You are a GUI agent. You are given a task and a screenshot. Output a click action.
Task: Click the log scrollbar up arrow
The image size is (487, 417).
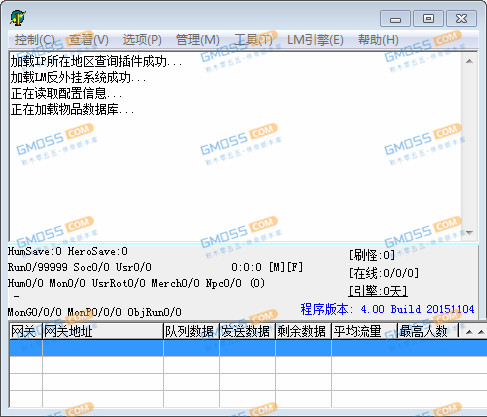(x=470, y=61)
